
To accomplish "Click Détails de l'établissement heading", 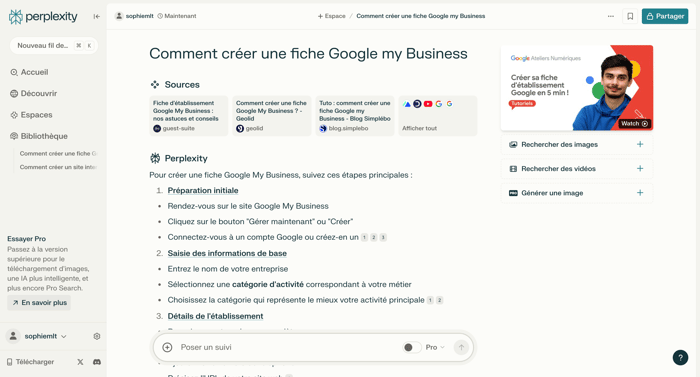I will click(x=215, y=316).
